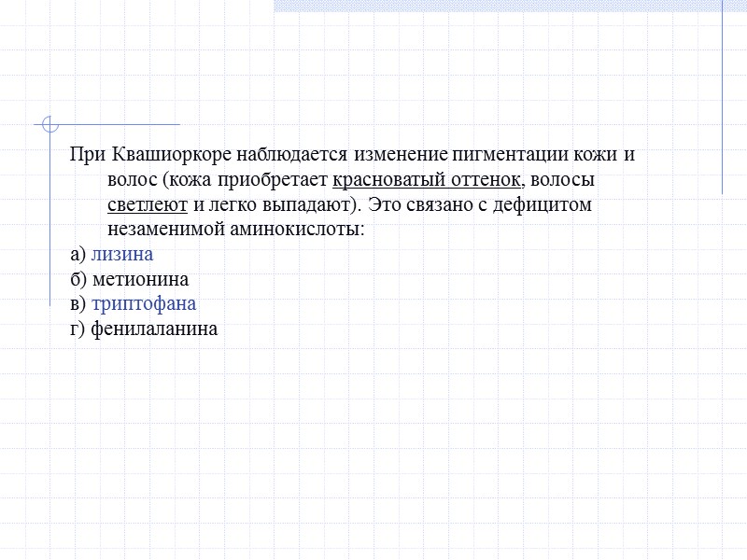Image resolution: width=747 pixels, height=560 pixels.
Task: Select answer option "в) триптофана"
Action: point(135,303)
